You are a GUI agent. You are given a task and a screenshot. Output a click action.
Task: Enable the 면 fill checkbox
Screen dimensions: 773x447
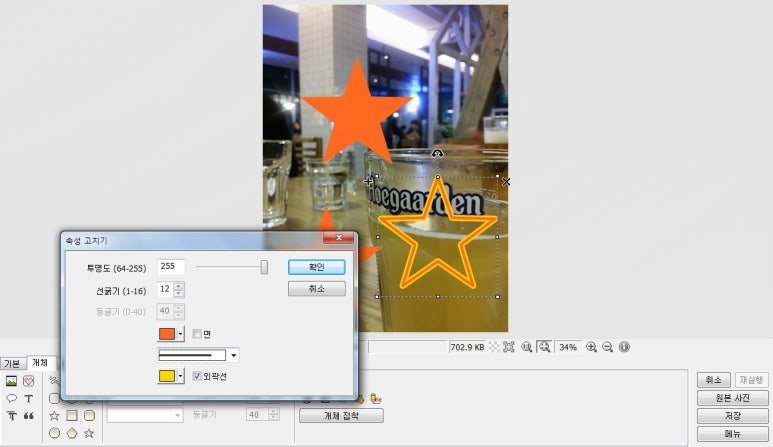point(197,334)
